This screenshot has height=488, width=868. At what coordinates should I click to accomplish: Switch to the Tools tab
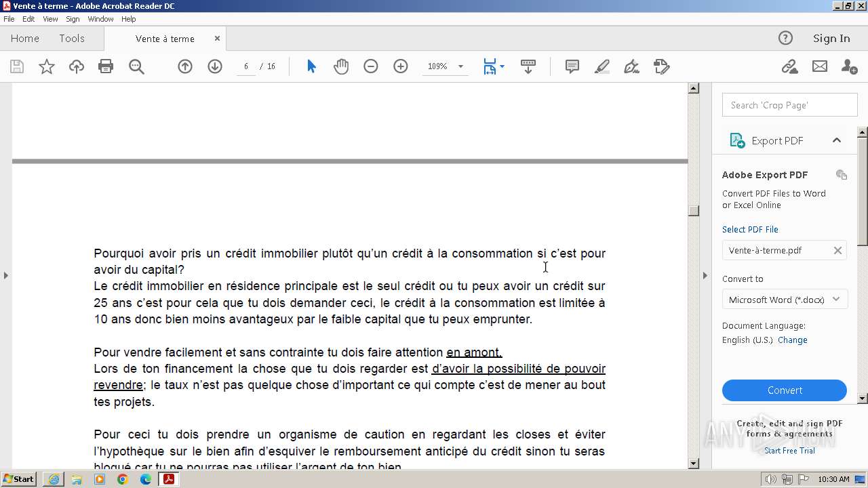[72, 39]
